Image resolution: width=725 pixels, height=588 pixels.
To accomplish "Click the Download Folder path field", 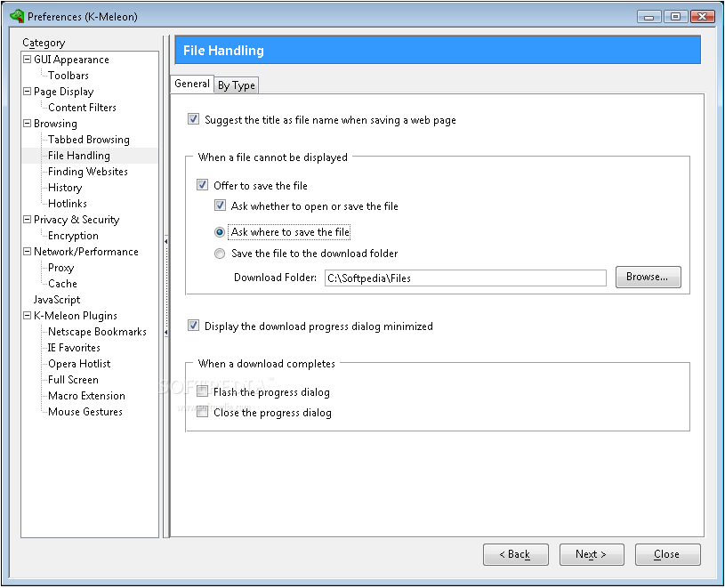I will (x=465, y=278).
